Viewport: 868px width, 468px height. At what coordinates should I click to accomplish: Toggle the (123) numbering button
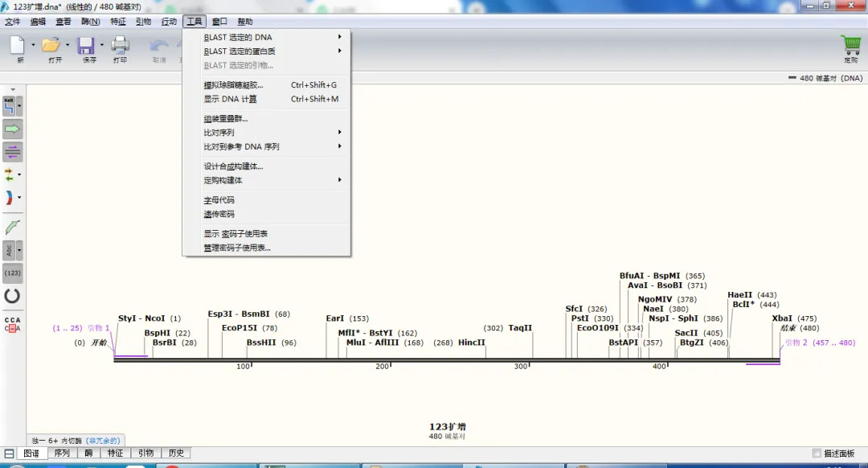12,273
